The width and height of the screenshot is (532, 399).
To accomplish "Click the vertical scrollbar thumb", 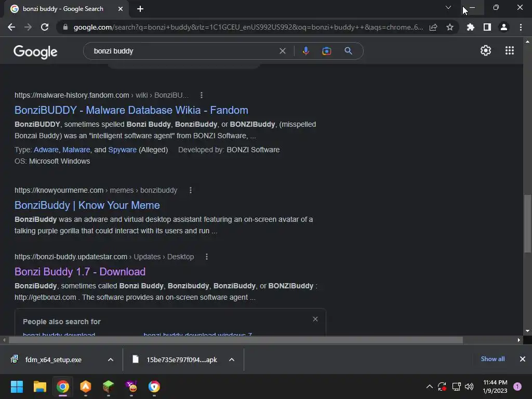I will point(527,223).
